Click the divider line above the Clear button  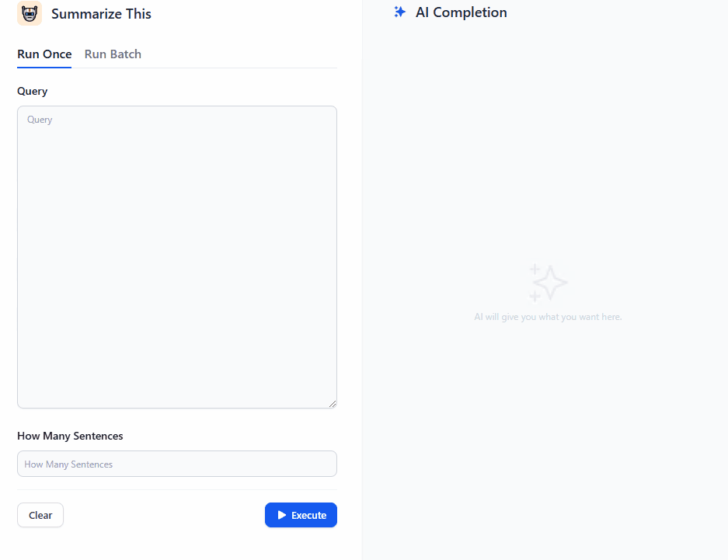tap(177, 489)
